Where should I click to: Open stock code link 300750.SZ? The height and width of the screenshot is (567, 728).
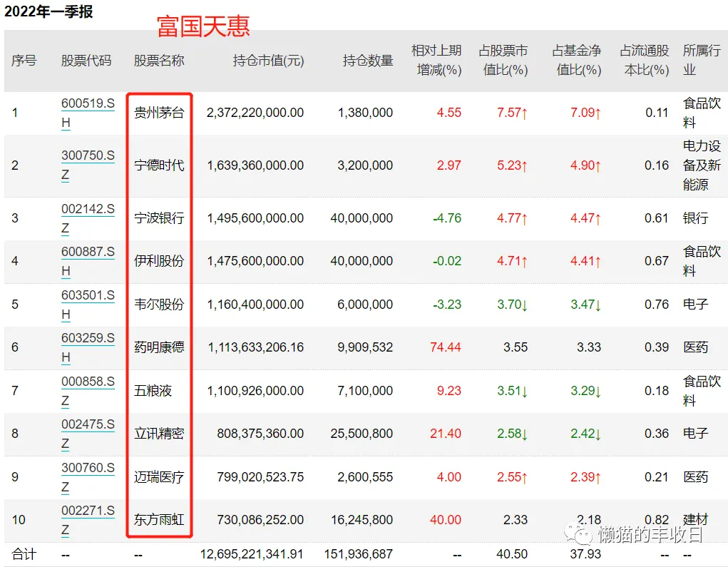[x=88, y=165]
